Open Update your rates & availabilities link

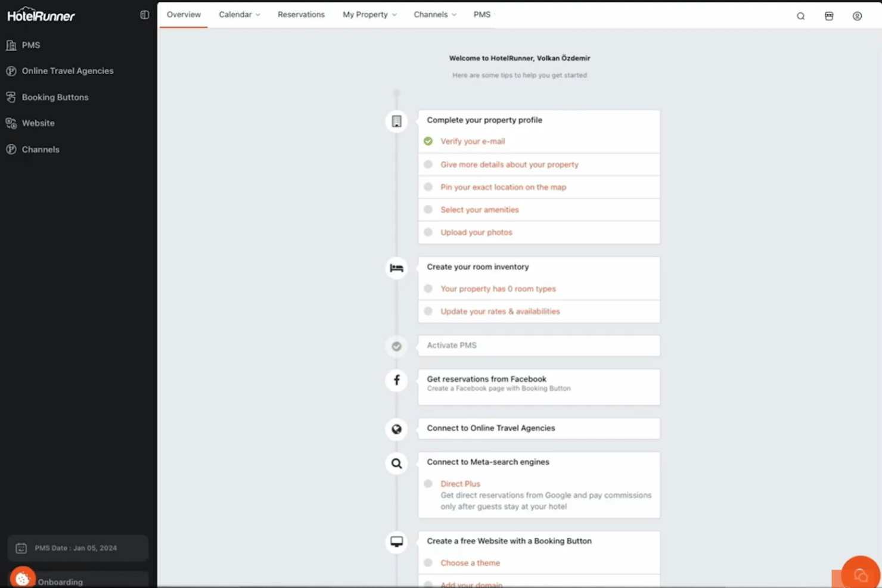(x=500, y=312)
